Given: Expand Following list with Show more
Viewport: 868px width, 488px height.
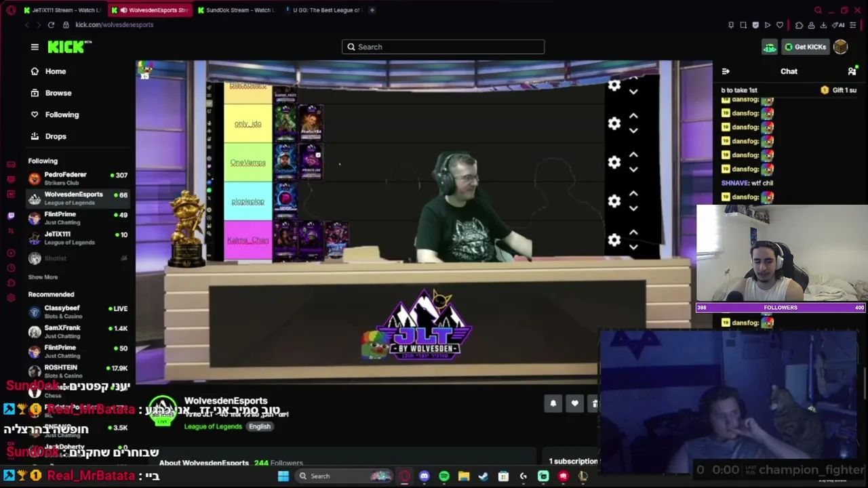Looking at the screenshot, I should 43,277.
